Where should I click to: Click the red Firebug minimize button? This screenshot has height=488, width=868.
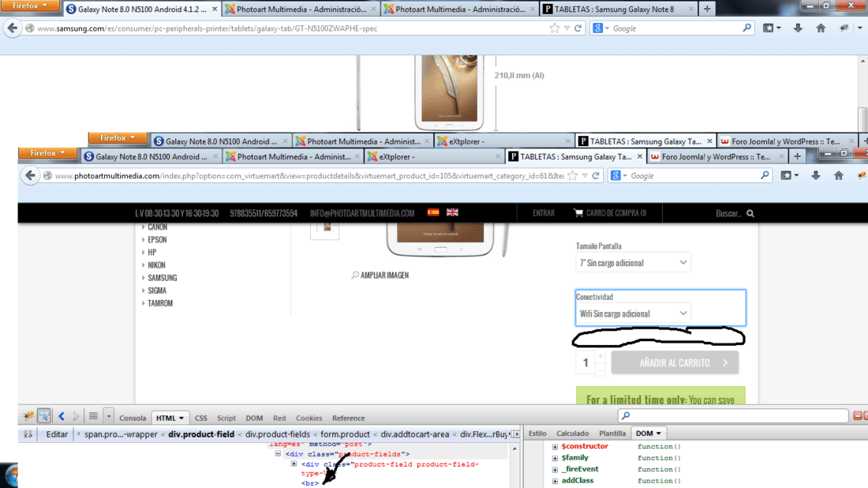(857, 415)
